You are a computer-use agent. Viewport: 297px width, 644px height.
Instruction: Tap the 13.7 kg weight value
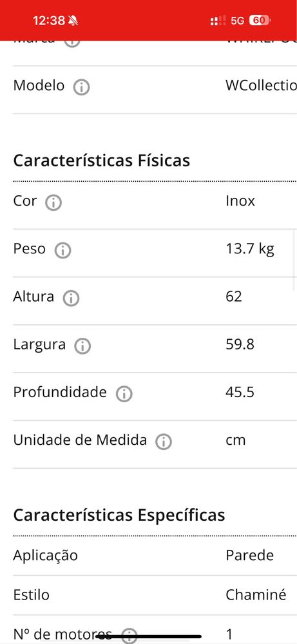250,249
